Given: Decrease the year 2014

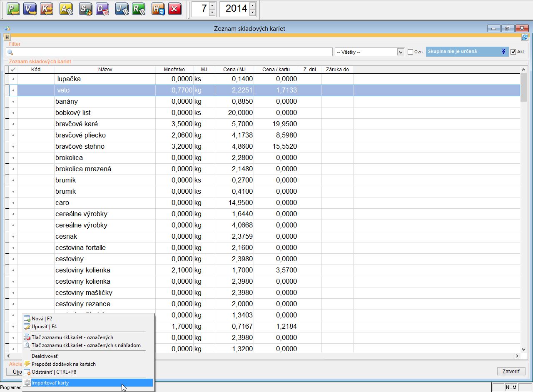Looking at the screenshot, I should 252,12.
